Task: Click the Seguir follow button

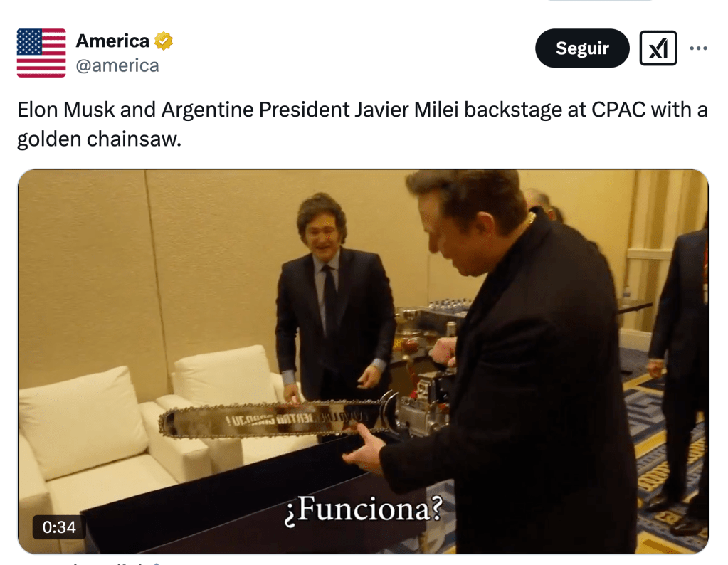Action: [581, 48]
